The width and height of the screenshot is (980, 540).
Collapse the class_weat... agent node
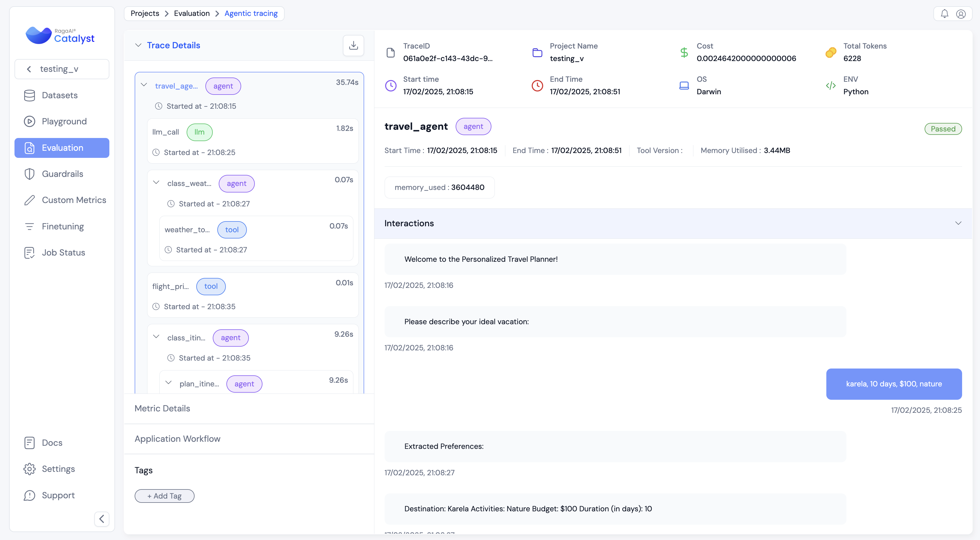(x=156, y=182)
